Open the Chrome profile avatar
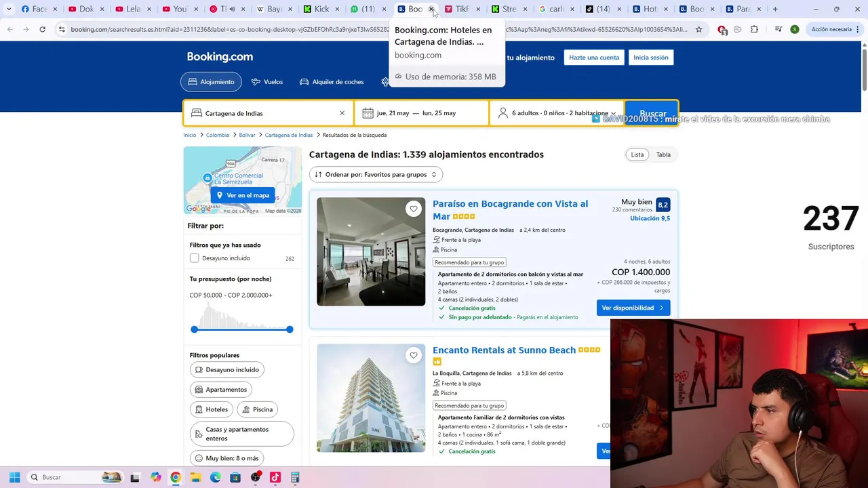This screenshot has width=868, height=488. [x=794, y=29]
